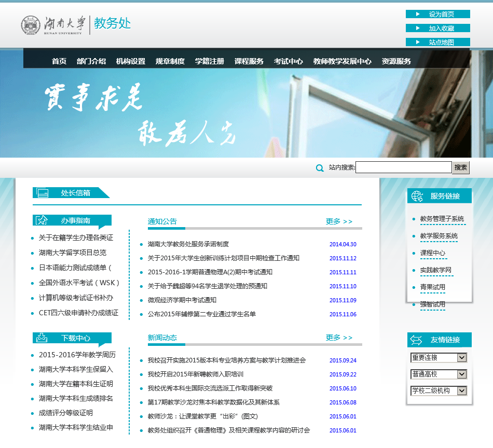The height and width of the screenshot is (448, 493).
Task: Open 强智试用 service link
Action: pyautogui.click(x=433, y=304)
